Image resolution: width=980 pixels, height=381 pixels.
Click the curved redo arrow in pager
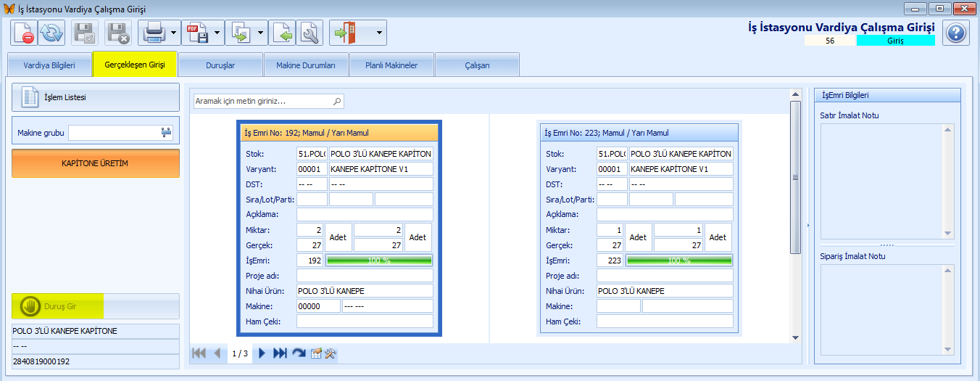[299, 353]
